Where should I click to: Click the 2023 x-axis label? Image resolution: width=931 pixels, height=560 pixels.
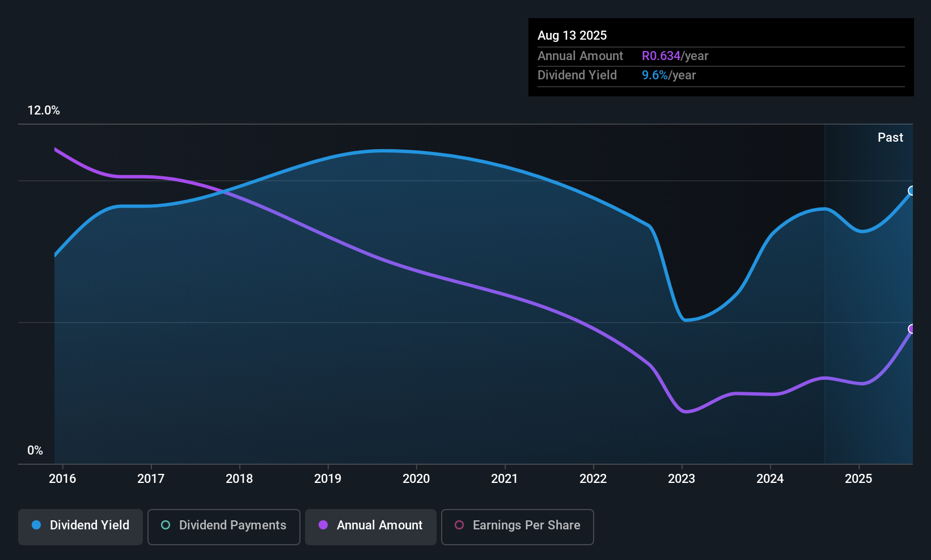682,479
